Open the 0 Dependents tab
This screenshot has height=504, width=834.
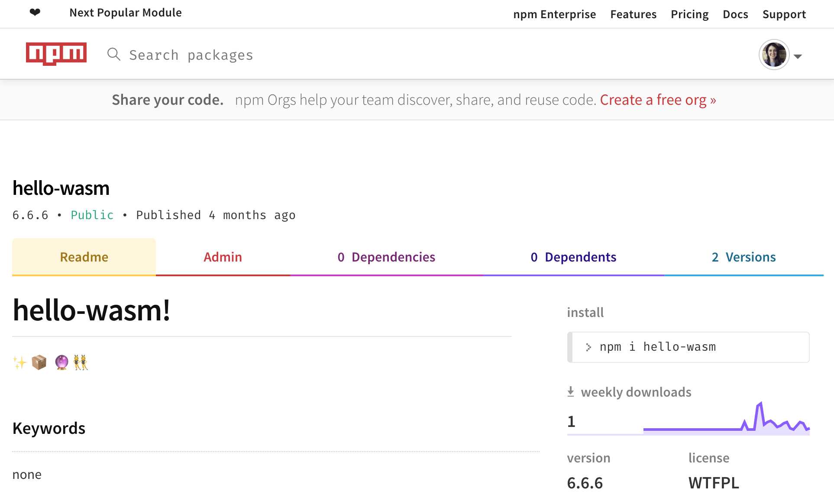tap(573, 257)
